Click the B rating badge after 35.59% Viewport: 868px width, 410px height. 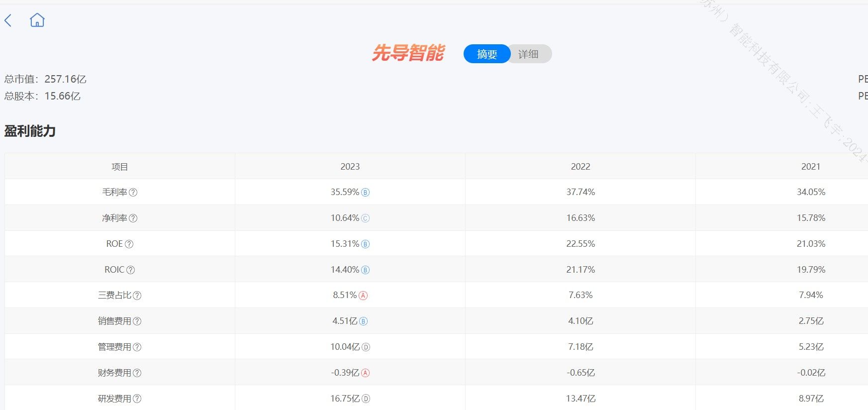click(365, 193)
